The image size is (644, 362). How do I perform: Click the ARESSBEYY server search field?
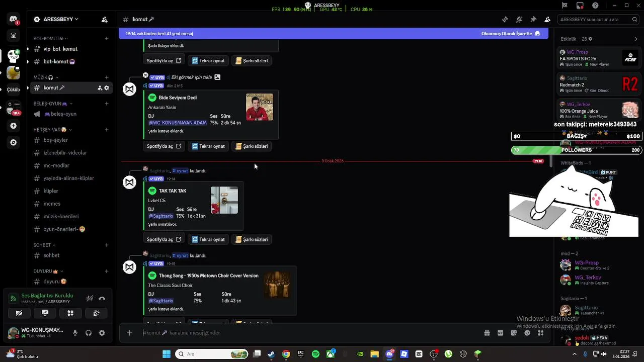pos(599,19)
